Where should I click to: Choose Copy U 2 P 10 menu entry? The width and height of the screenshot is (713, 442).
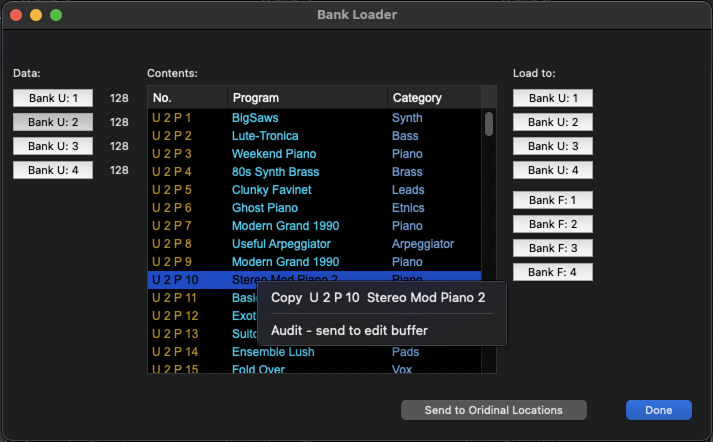click(378, 298)
